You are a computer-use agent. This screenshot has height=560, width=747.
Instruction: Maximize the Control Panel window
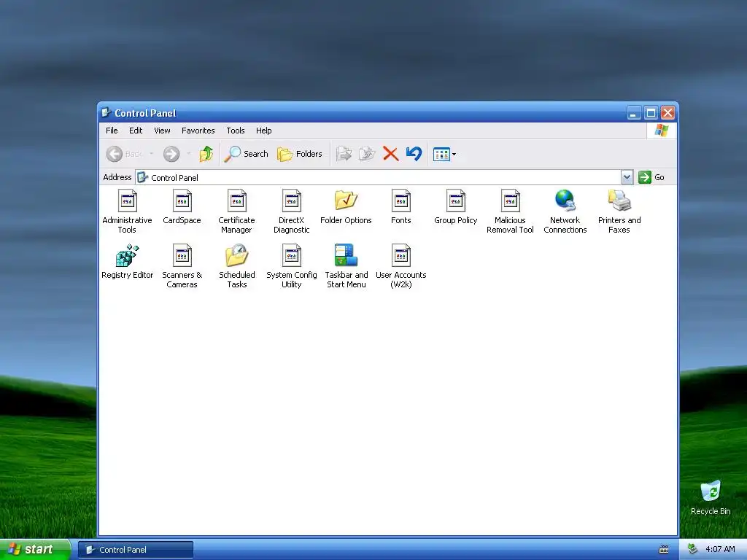pyautogui.click(x=651, y=113)
